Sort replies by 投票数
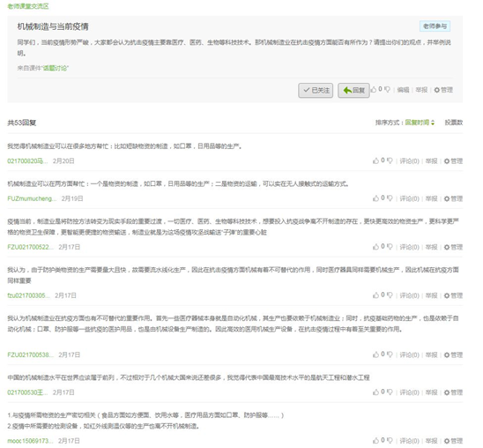 tap(453, 123)
